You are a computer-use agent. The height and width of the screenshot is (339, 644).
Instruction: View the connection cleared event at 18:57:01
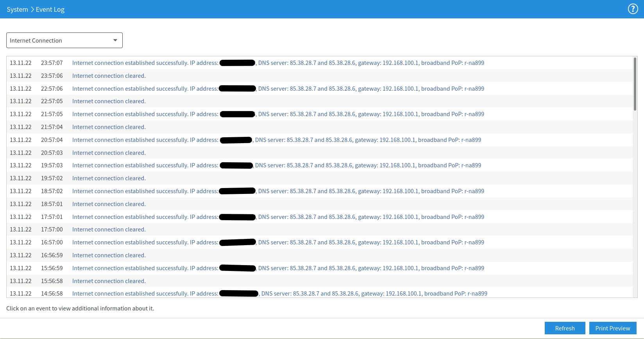[320, 204]
